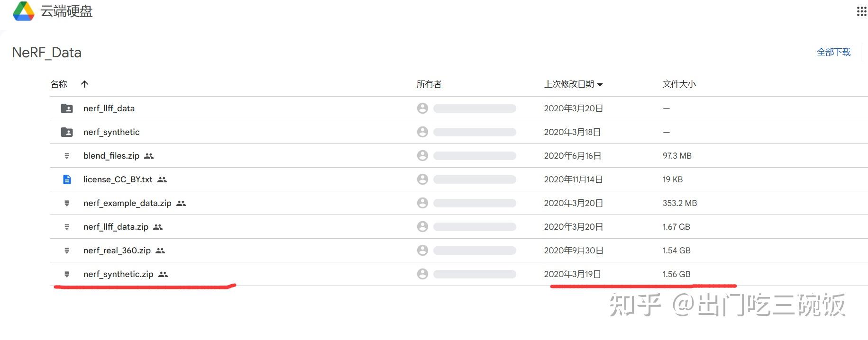This screenshot has width=868, height=340.
Task: Sort by the 名称 column header
Action: coord(59,84)
